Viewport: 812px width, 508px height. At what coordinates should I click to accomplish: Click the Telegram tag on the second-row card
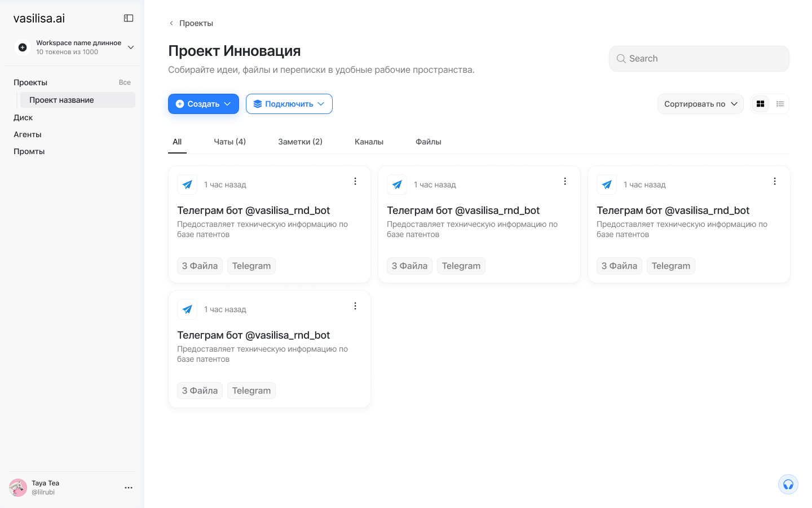[x=251, y=391]
